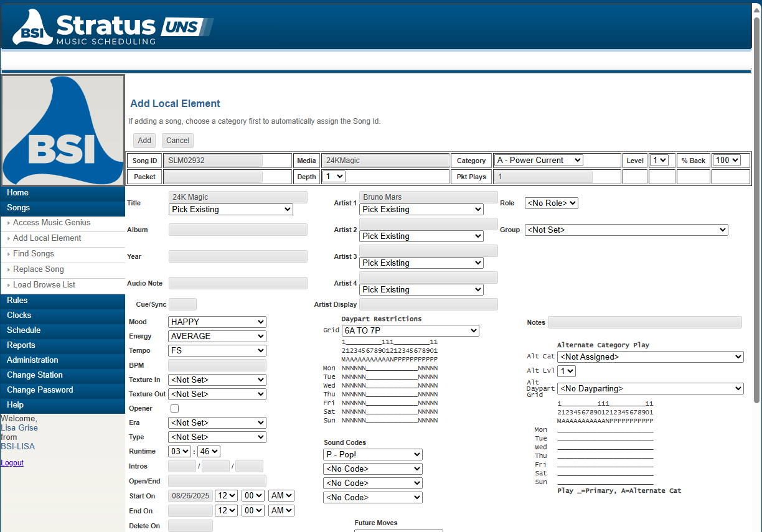Open Access Music Genius submenu link
Image resolution: width=762 pixels, height=532 pixels.
point(52,223)
